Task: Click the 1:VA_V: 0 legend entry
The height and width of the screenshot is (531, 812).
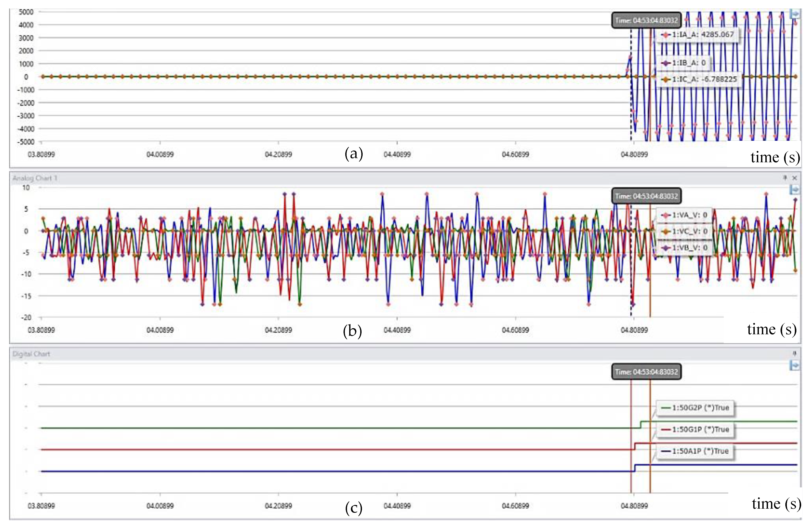Action: [684, 215]
